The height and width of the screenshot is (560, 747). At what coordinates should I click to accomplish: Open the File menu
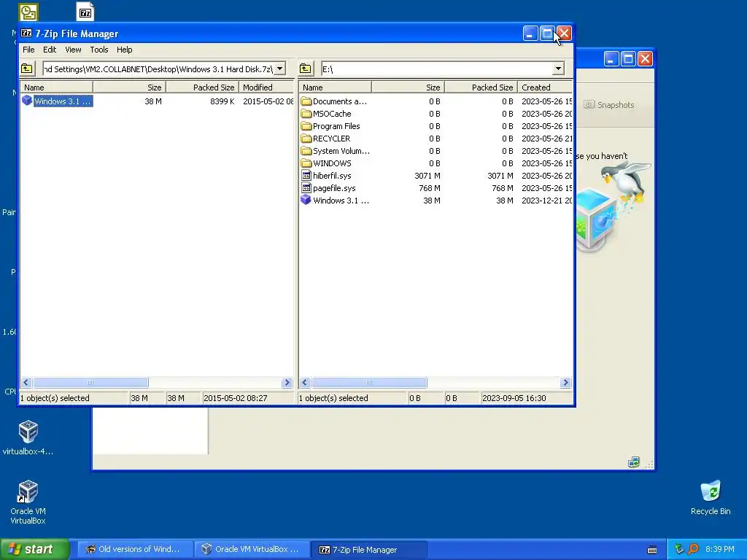(x=28, y=50)
